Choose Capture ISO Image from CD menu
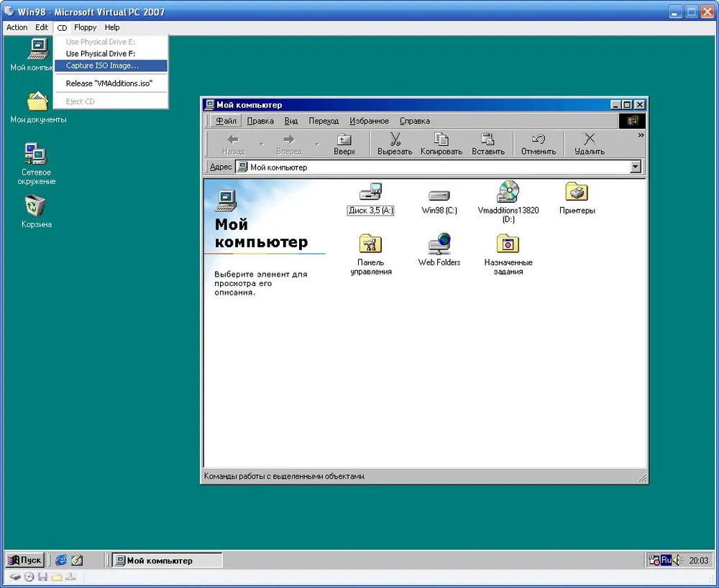Viewport: 719px width, 588px height. (x=102, y=65)
